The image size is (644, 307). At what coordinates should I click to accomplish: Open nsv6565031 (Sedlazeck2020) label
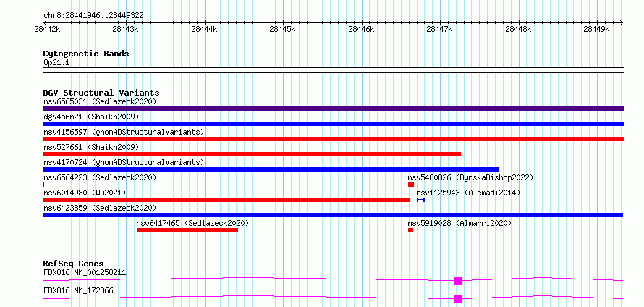[100, 101]
